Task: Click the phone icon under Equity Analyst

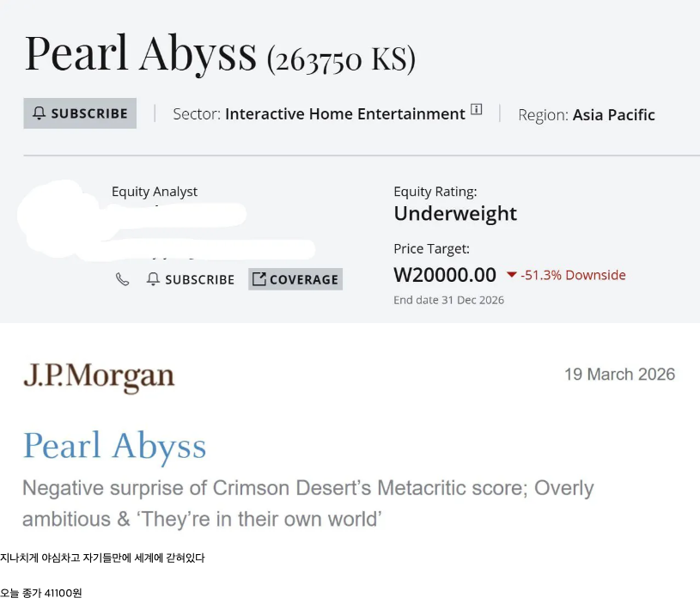Action: pos(123,279)
